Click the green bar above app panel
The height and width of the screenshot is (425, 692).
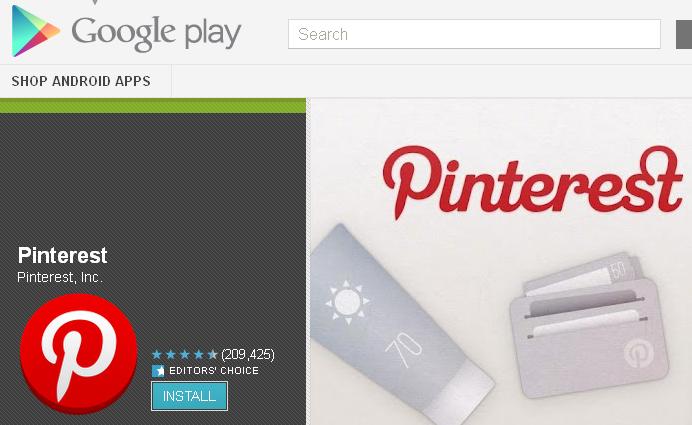point(153,106)
